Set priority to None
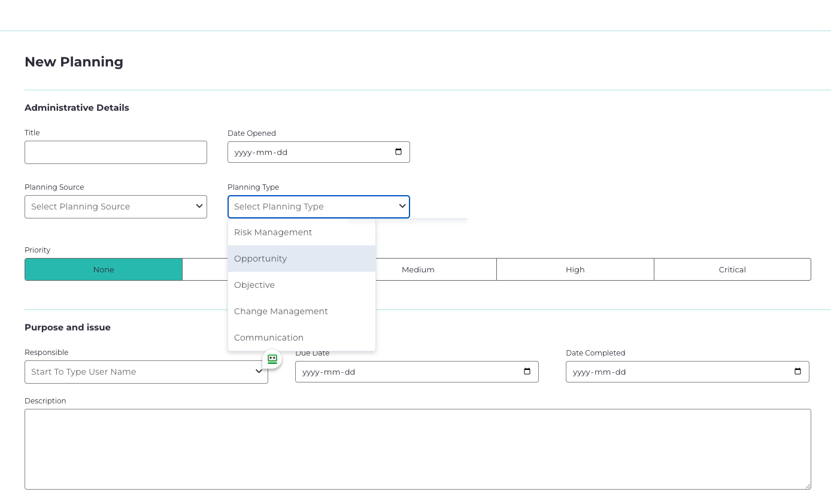Viewport: 831px width, 504px height. click(104, 269)
